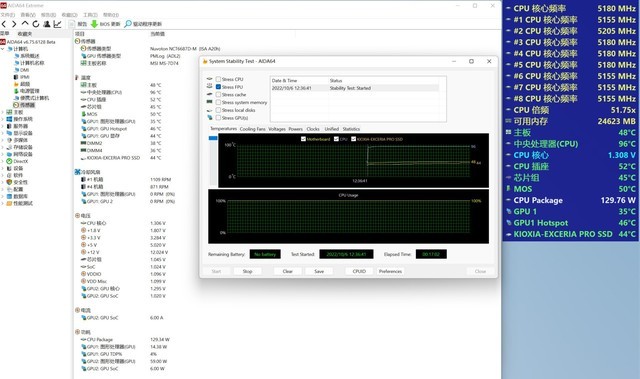Go back with the AIDA64 toolbar back arrow
Image resolution: width=640 pixels, height=379 pixels.
(4, 24)
